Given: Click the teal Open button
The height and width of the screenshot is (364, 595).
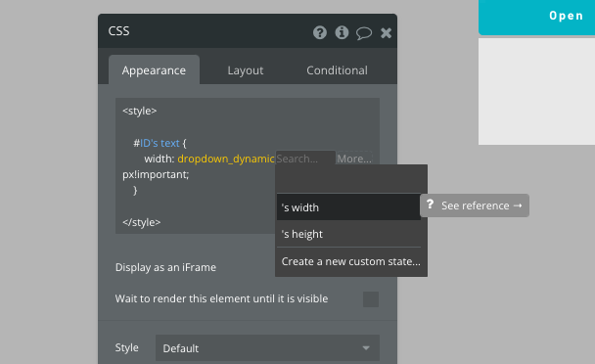Looking at the screenshot, I should 536,17.
